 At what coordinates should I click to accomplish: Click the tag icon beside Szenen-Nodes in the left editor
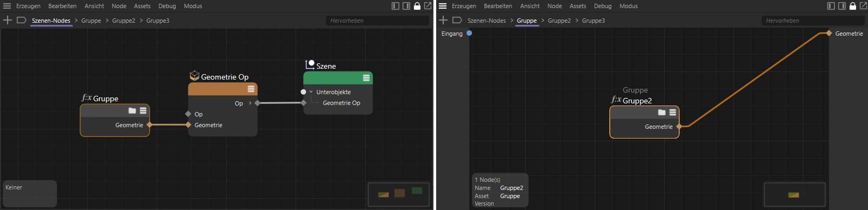pos(22,20)
